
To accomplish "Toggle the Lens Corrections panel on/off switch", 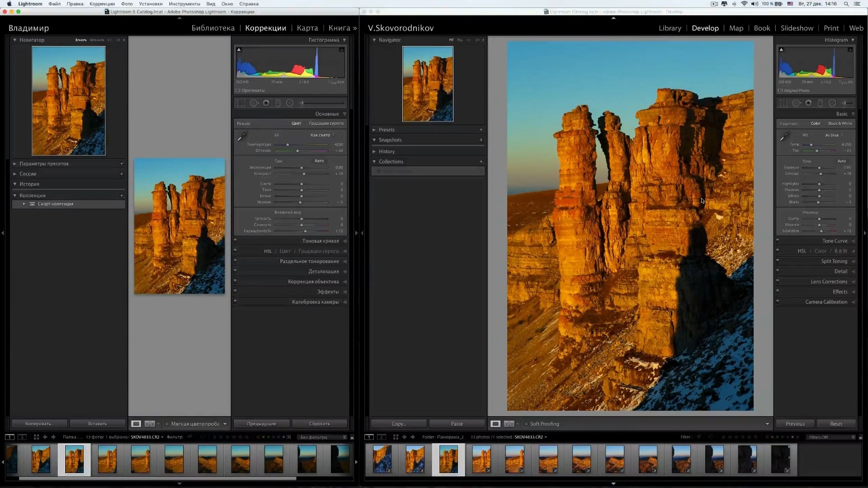I will [x=778, y=281].
